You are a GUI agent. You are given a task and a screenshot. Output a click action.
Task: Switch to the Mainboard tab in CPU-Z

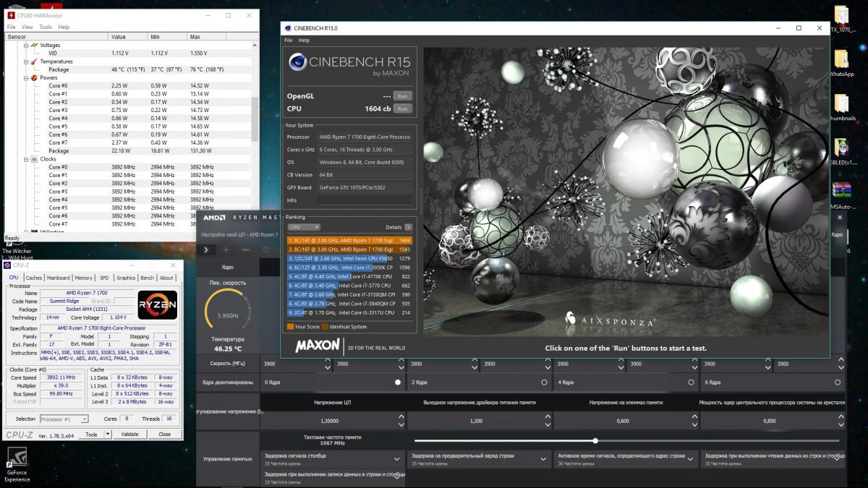click(x=59, y=278)
